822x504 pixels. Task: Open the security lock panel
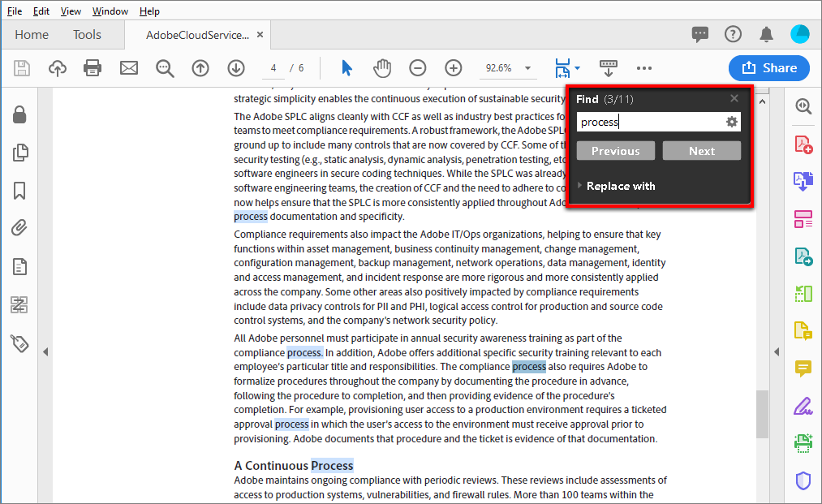(x=19, y=114)
